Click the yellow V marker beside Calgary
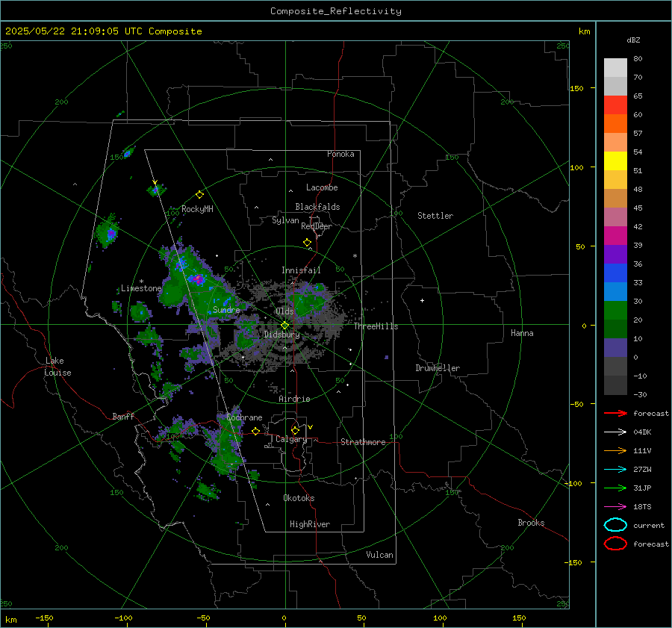The height and width of the screenshot is (628, 672). (x=311, y=427)
